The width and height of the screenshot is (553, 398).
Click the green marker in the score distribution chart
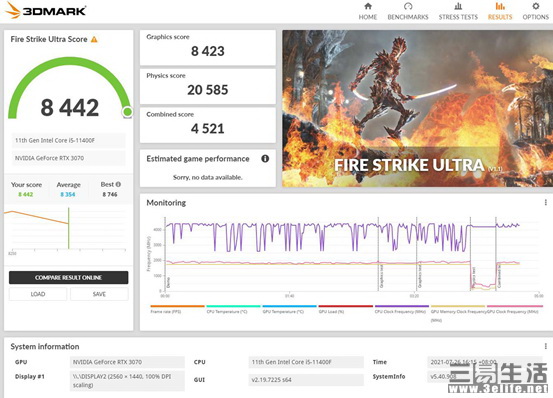click(69, 228)
